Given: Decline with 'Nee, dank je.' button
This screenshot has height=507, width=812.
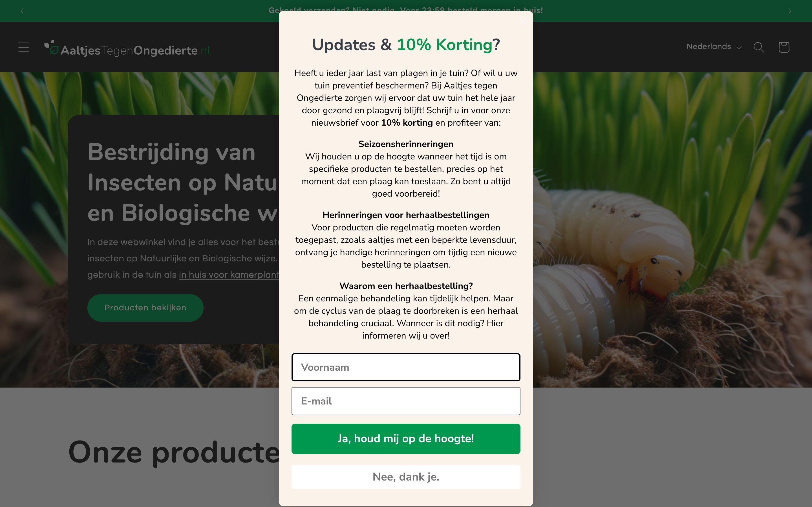Looking at the screenshot, I should (406, 477).
